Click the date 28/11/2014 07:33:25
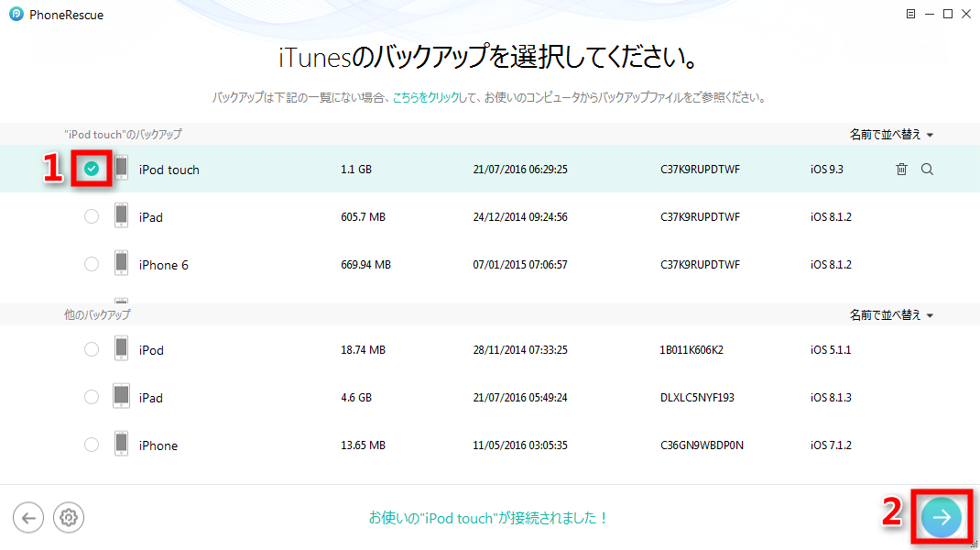The width and height of the screenshot is (980, 550). tap(520, 350)
